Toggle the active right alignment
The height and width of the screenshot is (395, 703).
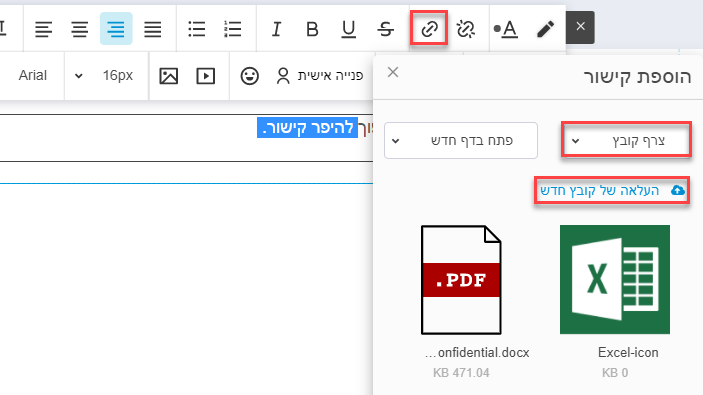click(x=116, y=29)
